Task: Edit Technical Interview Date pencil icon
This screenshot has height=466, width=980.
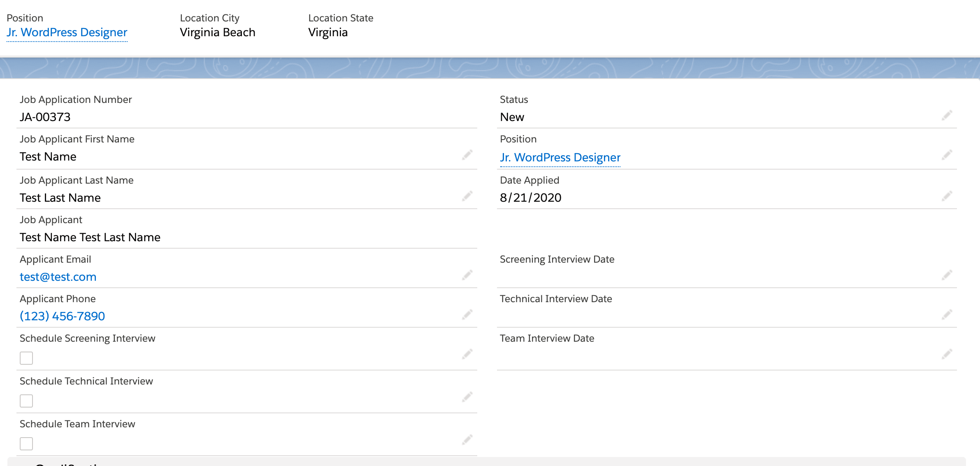Action: (947, 315)
